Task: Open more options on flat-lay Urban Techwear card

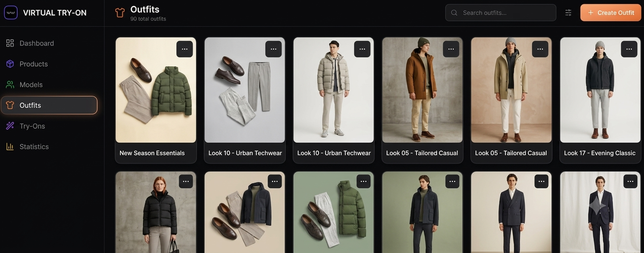Action: point(273,49)
